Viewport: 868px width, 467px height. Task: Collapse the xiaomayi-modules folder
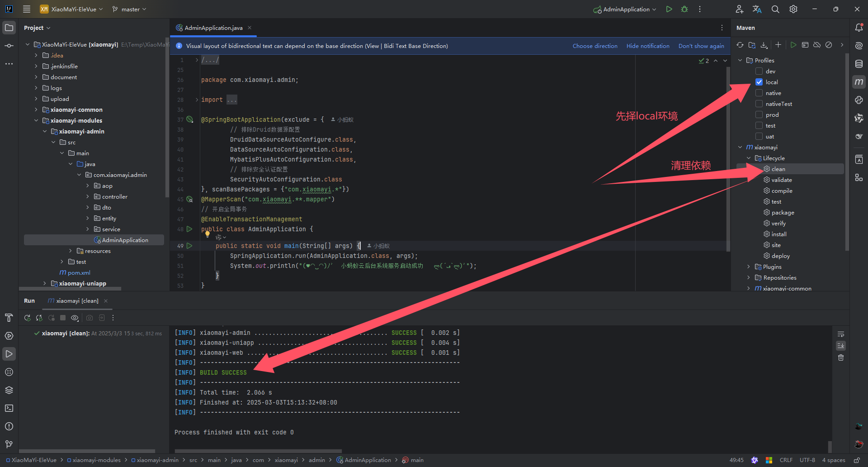point(36,120)
